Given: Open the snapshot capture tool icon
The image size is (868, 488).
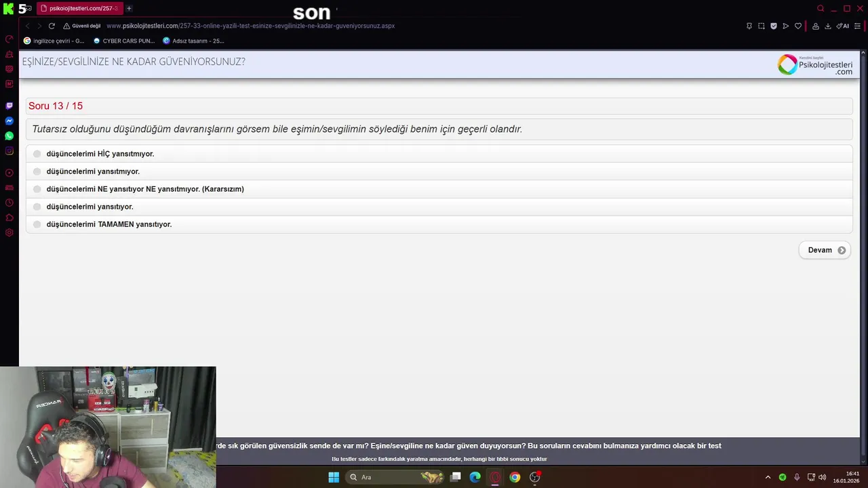Looking at the screenshot, I should pos(761,26).
